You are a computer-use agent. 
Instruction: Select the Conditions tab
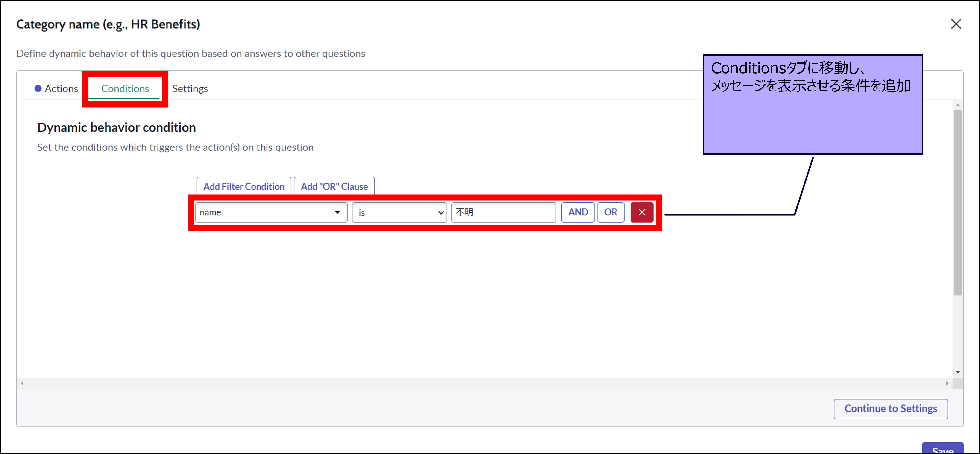[x=125, y=89]
